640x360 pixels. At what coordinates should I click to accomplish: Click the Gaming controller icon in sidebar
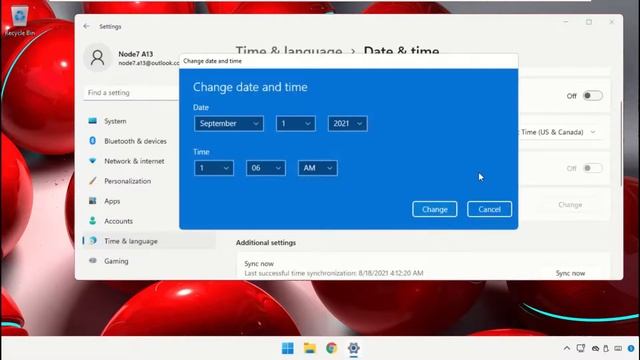pos(93,260)
